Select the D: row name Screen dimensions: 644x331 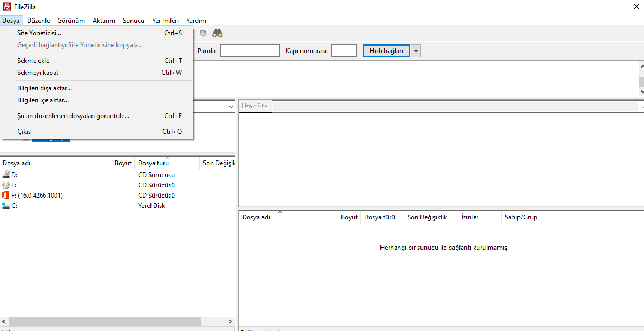tap(15, 175)
